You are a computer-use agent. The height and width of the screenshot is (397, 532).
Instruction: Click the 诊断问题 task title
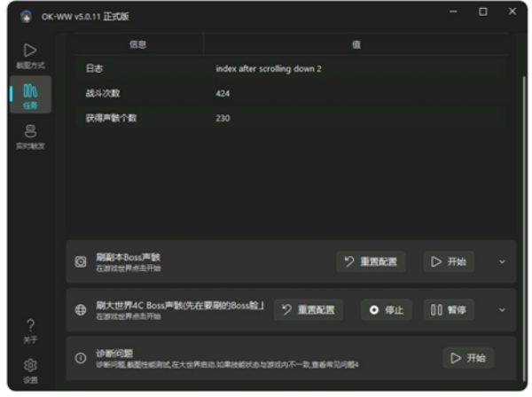[114, 354]
